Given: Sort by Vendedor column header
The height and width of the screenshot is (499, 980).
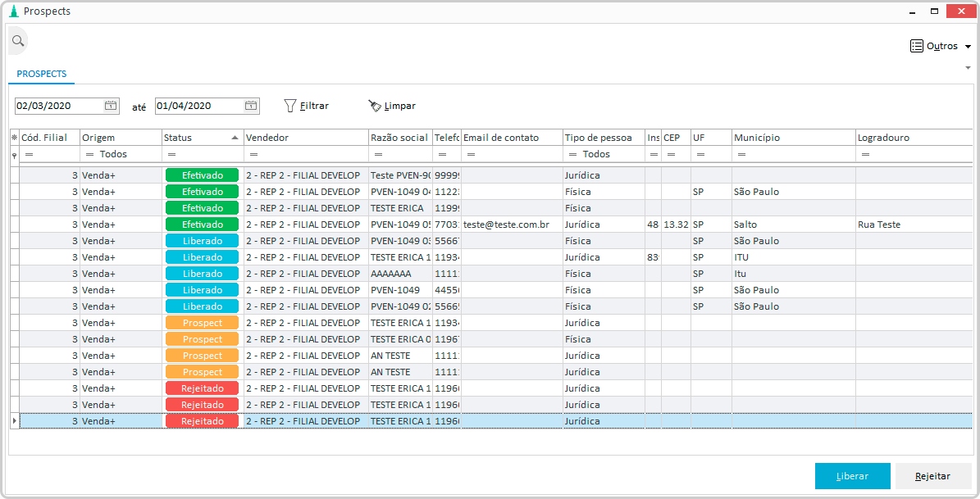Looking at the screenshot, I should pos(306,138).
